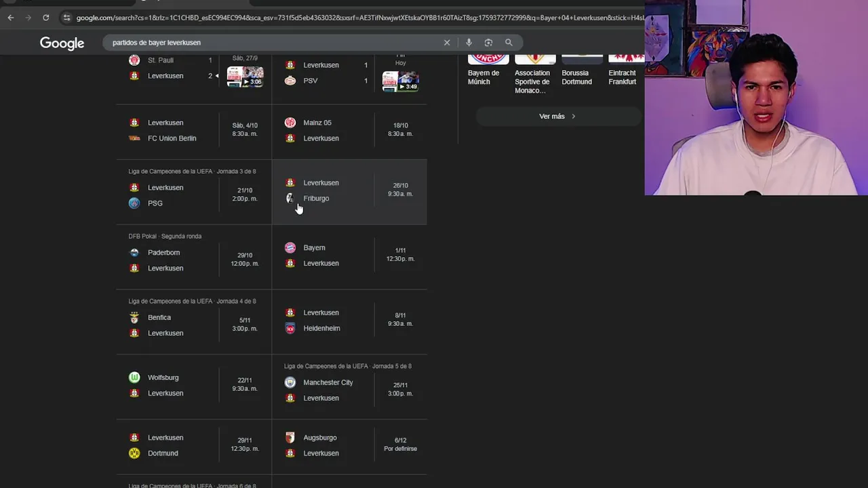Open search by image camera icon
The height and width of the screenshot is (488, 868).
tap(488, 43)
